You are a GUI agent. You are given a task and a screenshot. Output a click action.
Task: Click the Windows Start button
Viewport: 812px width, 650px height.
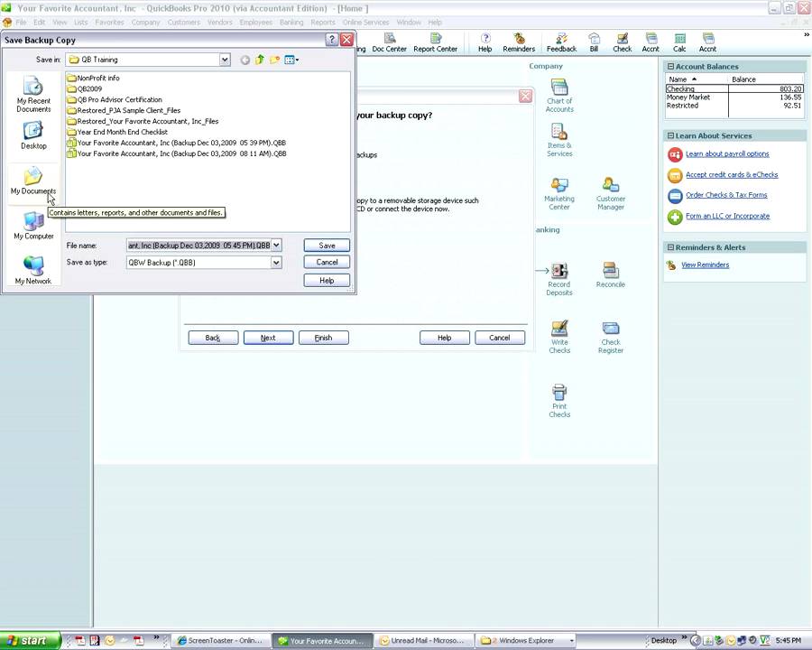point(30,641)
